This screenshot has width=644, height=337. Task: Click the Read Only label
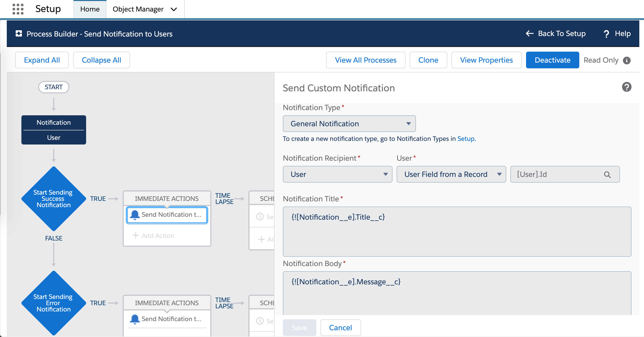click(x=601, y=60)
